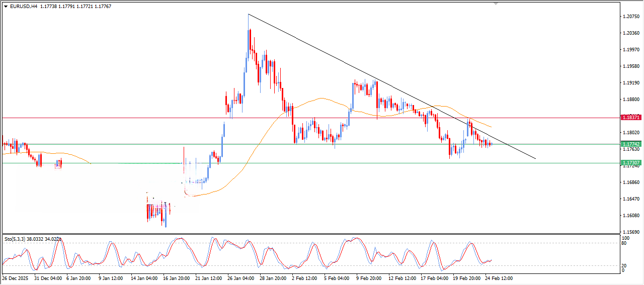Click the green 1.17307 price label
The image size is (644, 285).
630,163
